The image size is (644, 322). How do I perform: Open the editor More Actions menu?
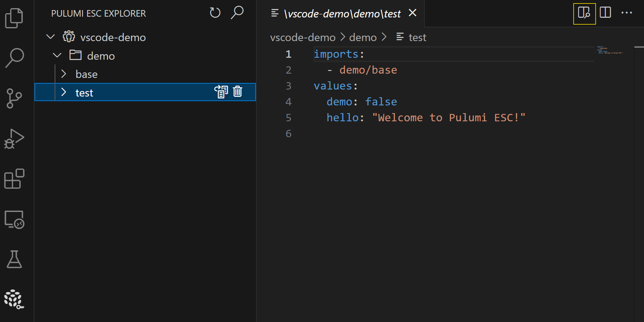click(627, 13)
